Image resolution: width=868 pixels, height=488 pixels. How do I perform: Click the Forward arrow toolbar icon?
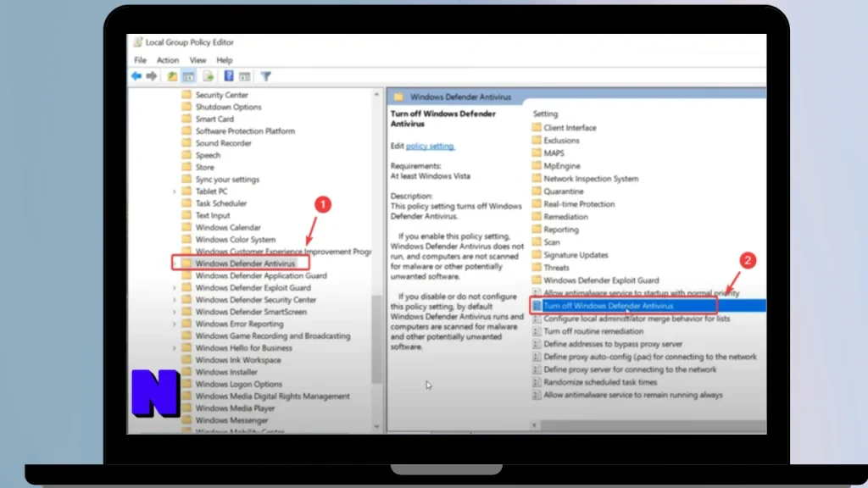(151, 76)
